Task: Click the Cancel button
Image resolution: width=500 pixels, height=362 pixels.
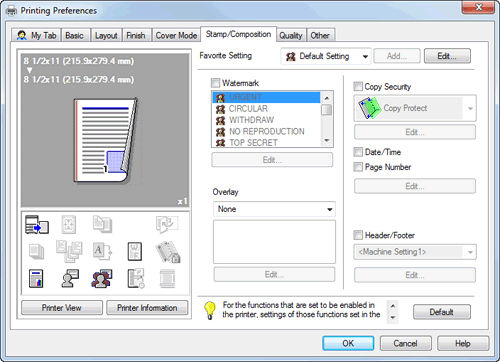Action: tap(405, 343)
